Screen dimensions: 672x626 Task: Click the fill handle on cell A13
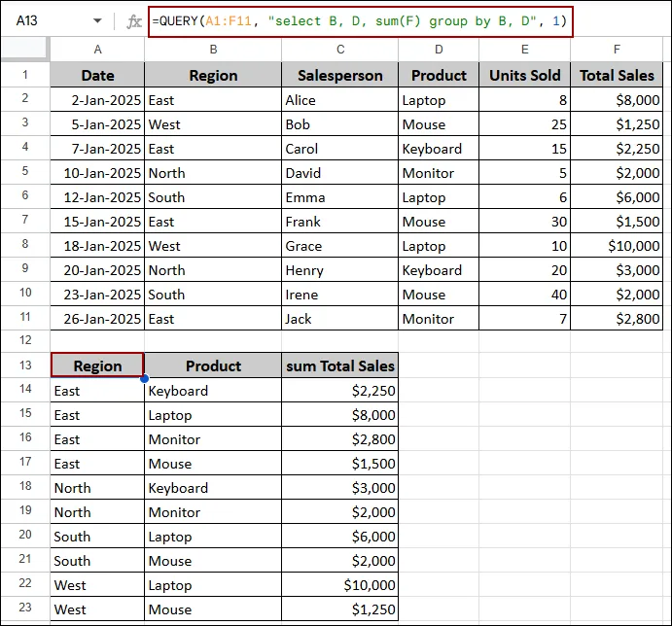(x=145, y=378)
